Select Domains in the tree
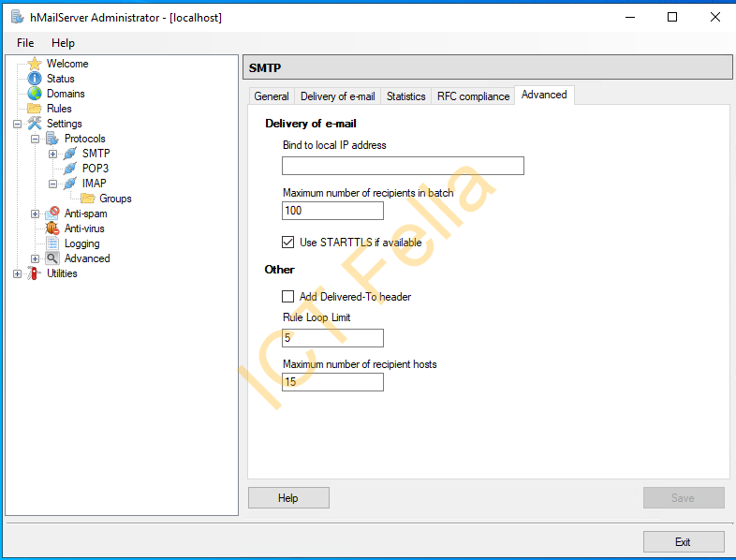The image size is (736, 560). pos(66,94)
